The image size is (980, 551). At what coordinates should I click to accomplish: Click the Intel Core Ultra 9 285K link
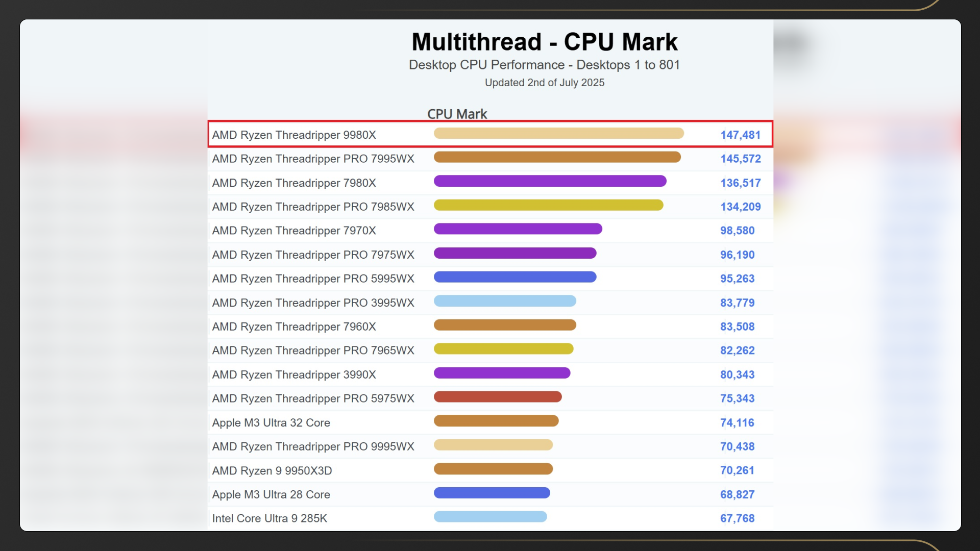[x=269, y=518]
